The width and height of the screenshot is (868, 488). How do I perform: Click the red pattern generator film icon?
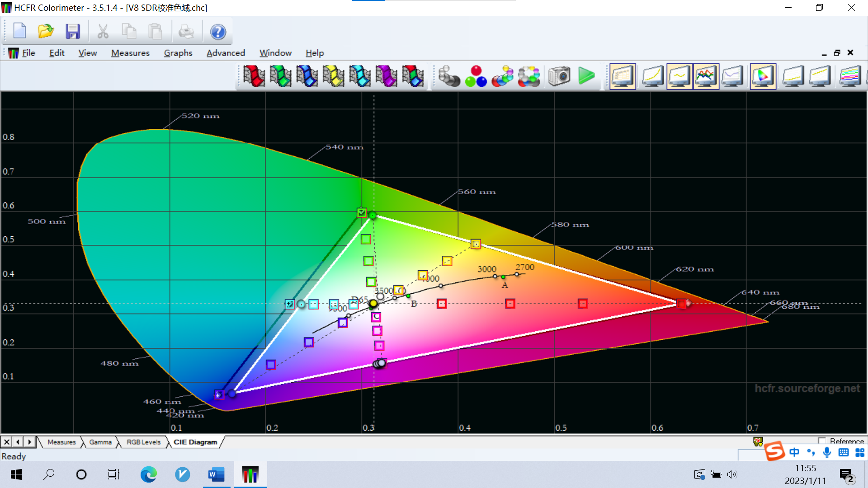[254, 76]
